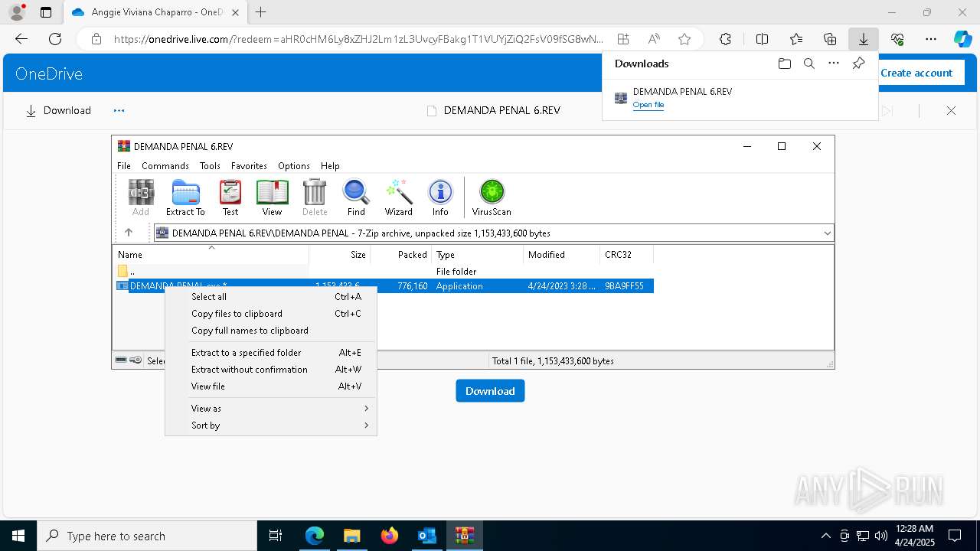Expand the Sort by submenu
Screen dimensions: 980x551
pos(271,425)
